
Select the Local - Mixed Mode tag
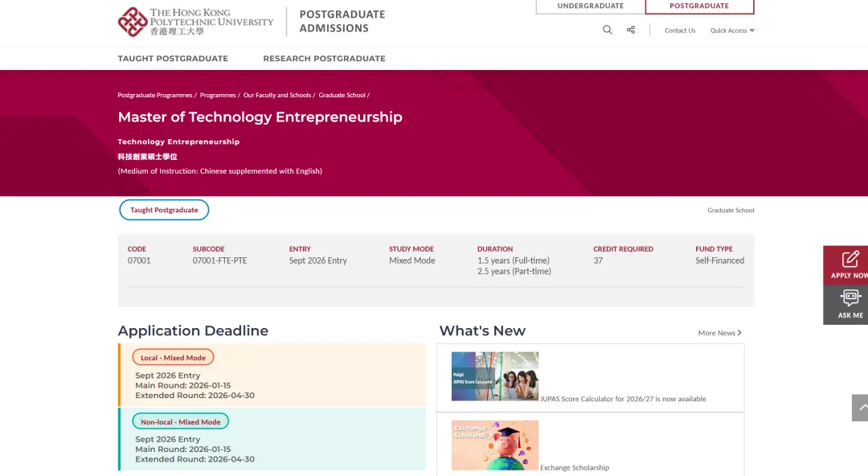point(173,358)
